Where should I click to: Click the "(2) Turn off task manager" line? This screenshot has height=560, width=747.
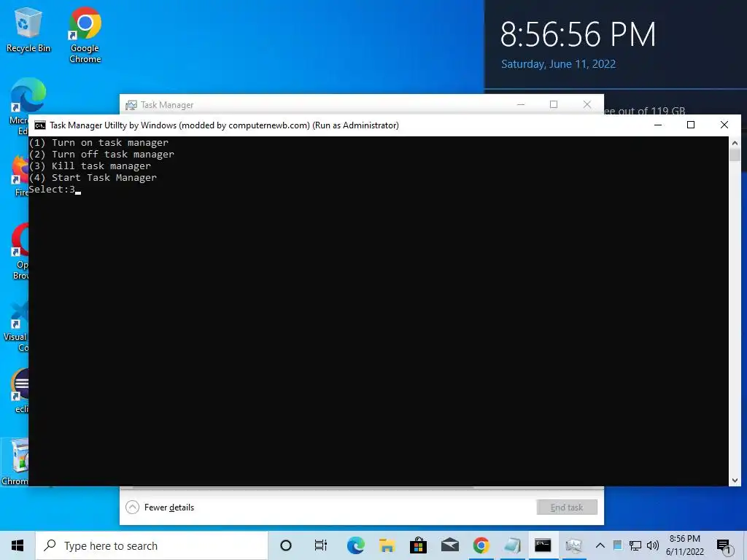(x=101, y=155)
